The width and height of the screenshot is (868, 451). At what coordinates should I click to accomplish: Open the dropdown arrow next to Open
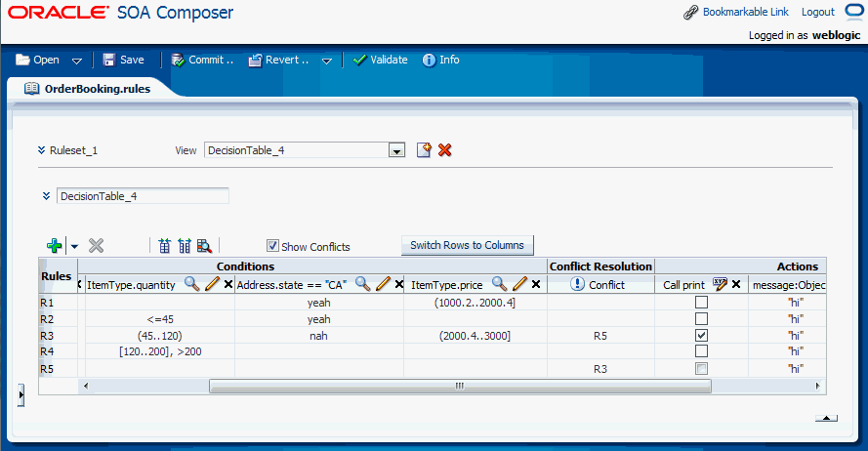click(77, 61)
